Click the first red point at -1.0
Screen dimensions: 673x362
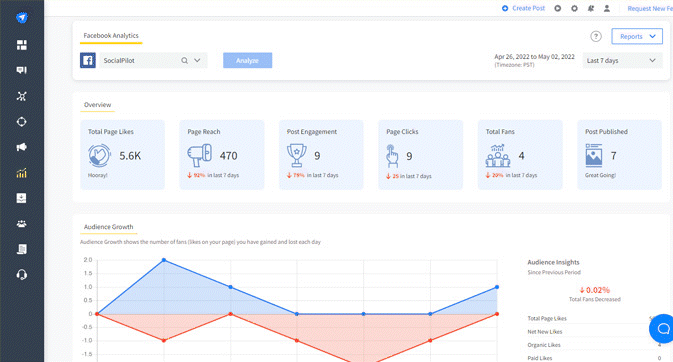tap(164, 341)
